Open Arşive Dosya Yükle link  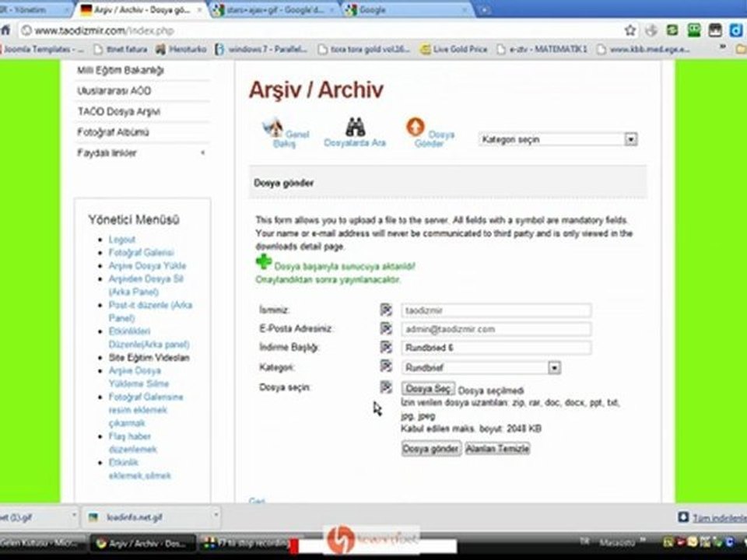(147, 266)
